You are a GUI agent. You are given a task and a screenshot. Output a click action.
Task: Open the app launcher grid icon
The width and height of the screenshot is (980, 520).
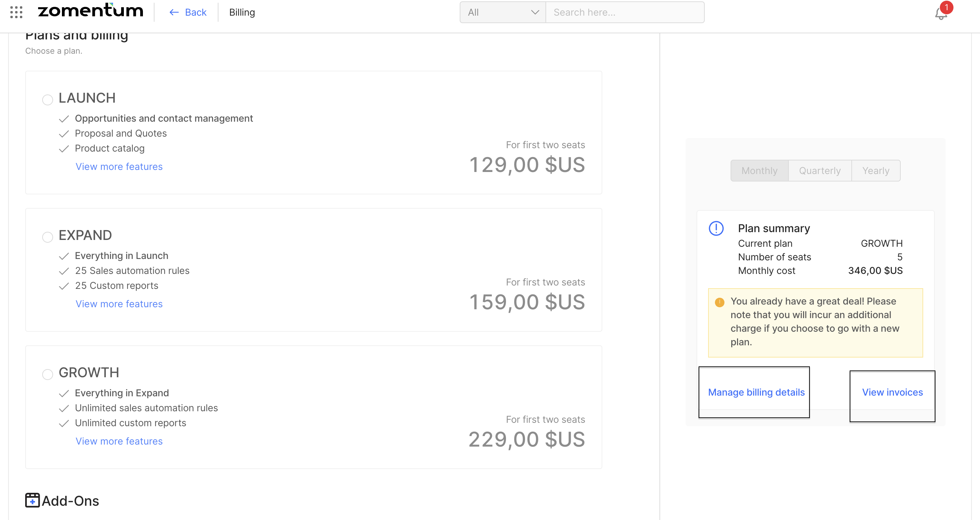pos(16,12)
